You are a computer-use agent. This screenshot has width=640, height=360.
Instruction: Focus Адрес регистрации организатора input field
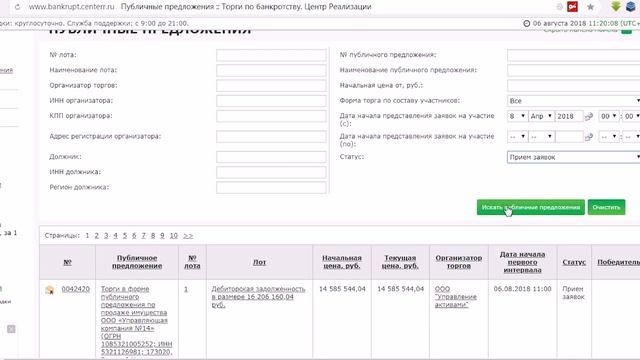click(271, 137)
